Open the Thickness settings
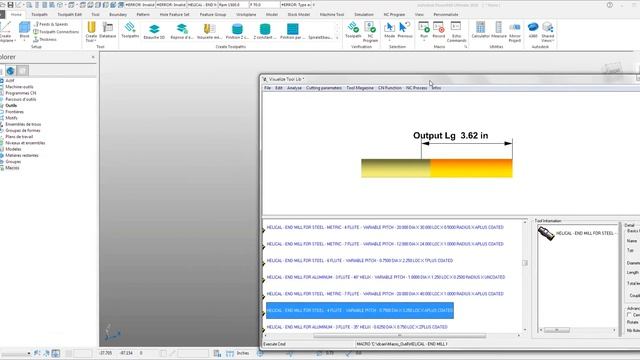The height and width of the screenshot is (360, 640). [x=45, y=39]
